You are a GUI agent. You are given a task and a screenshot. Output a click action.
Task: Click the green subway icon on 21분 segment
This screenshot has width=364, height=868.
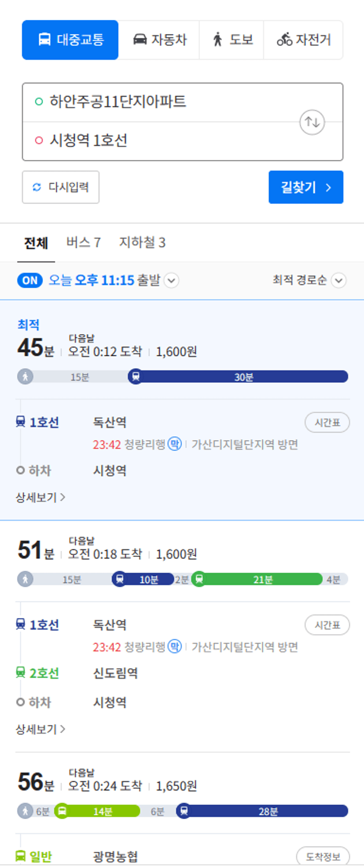[199, 579]
